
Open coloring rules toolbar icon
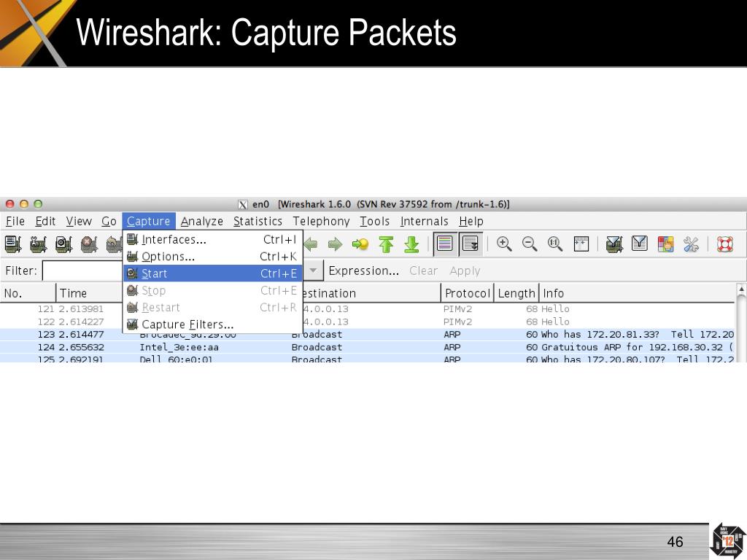(x=665, y=244)
